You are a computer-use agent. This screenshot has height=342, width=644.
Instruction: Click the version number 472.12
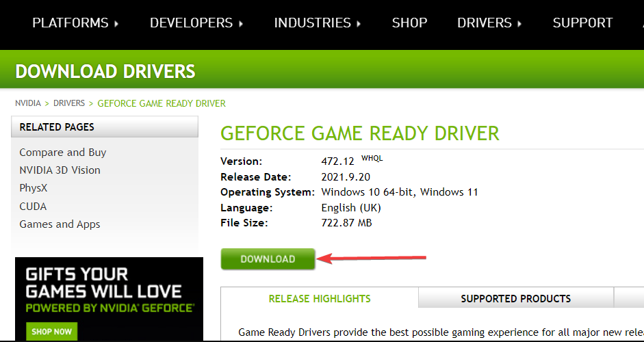(x=337, y=161)
